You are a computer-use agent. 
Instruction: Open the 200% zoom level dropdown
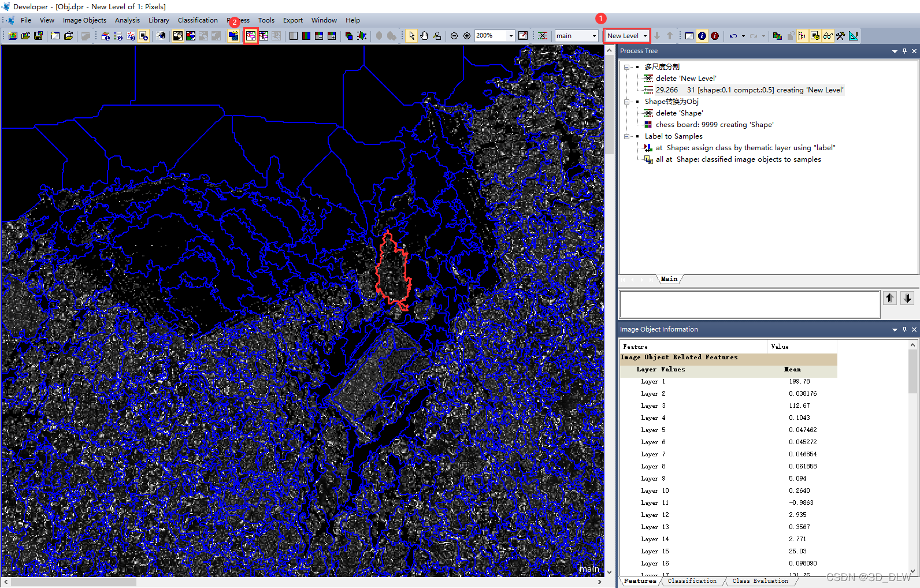pyautogui.click(x=511, y=36)
